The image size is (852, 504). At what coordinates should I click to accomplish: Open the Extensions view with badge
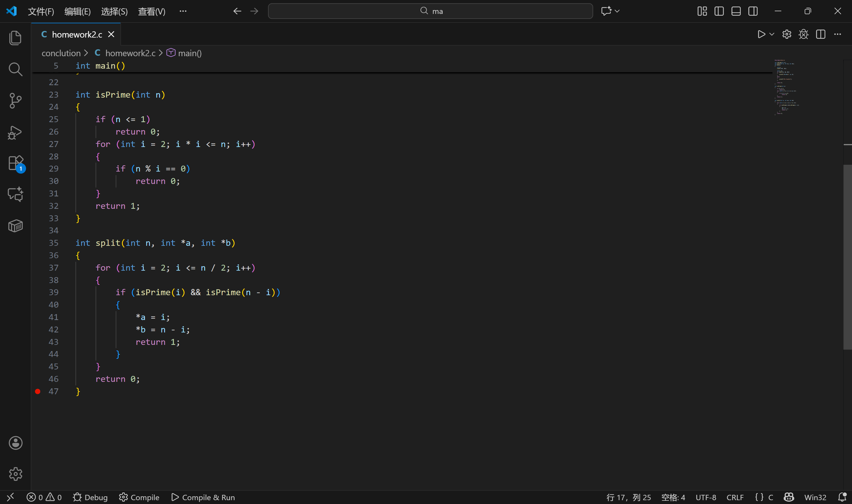[x=15, y=163]
